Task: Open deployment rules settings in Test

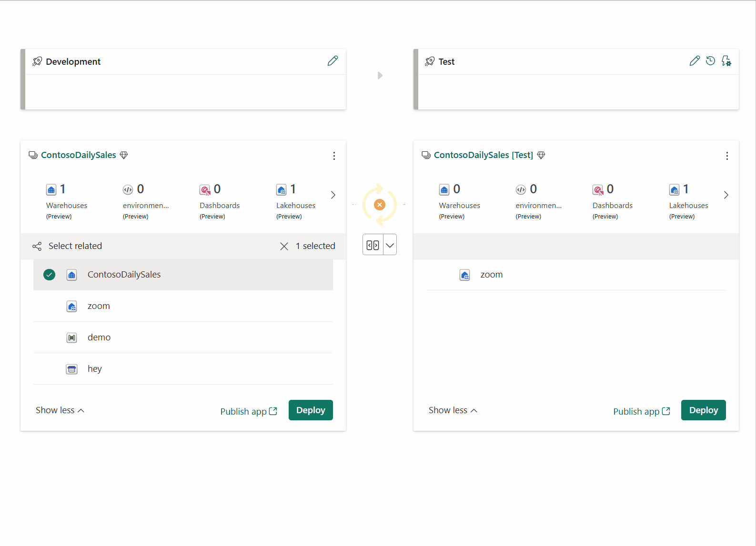Action: (x=726, y=61)
